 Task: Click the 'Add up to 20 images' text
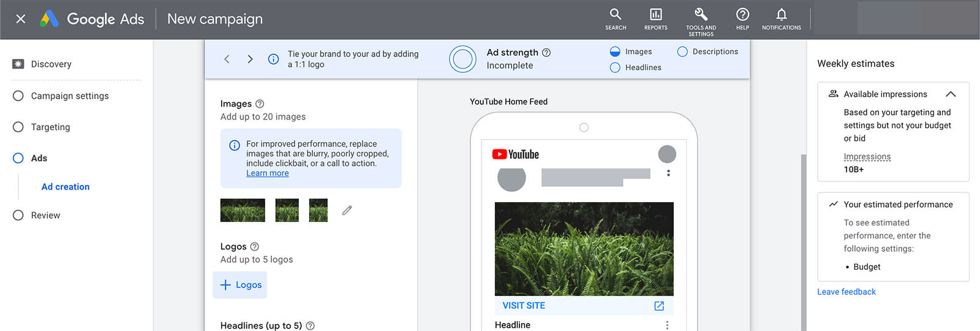pos(263,116)
